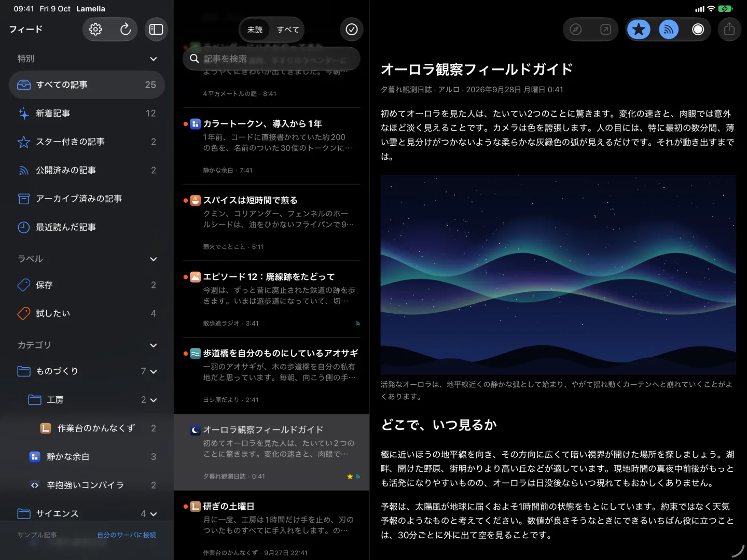
Task: Open 新着記事 in the sidebar
Action: [x=87, y=113]
